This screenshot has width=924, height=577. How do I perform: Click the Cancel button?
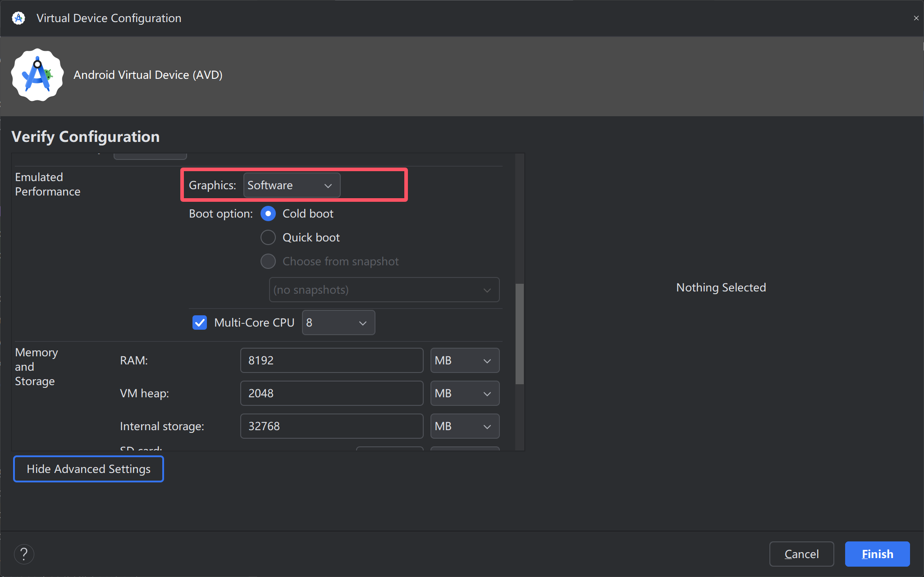click(801, 554)
